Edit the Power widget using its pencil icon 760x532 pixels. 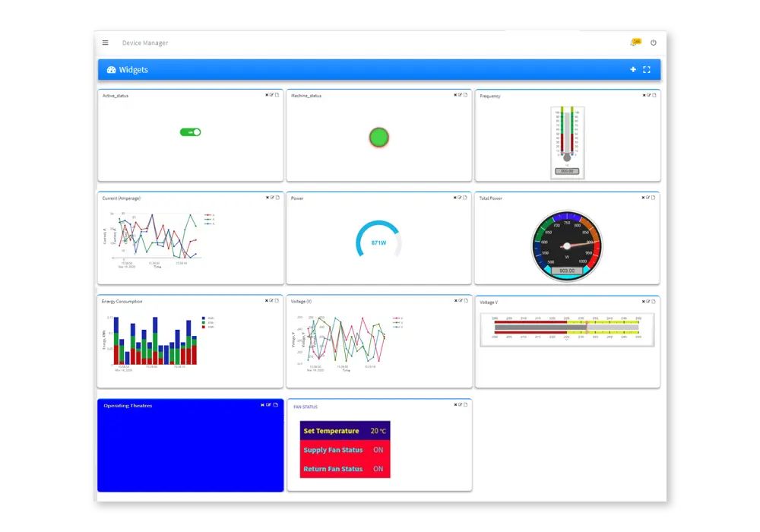coord(460,198)
